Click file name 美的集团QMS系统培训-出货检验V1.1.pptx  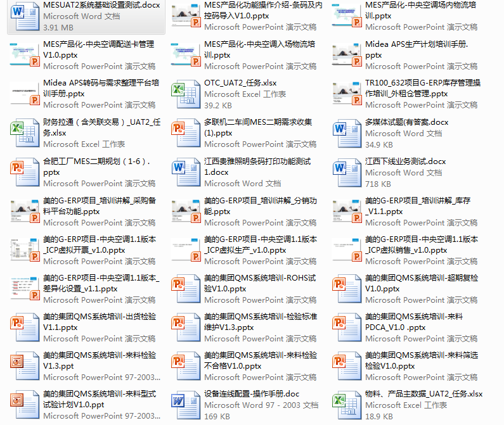100,322
